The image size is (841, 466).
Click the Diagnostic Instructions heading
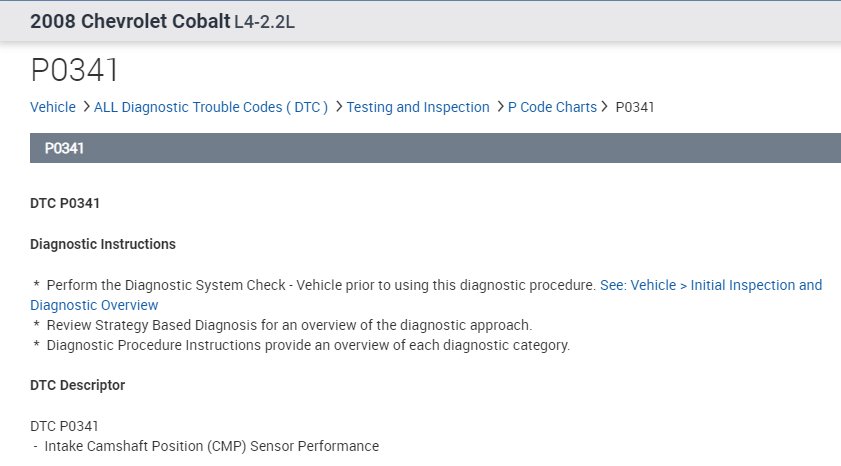[x=103, y=244]
